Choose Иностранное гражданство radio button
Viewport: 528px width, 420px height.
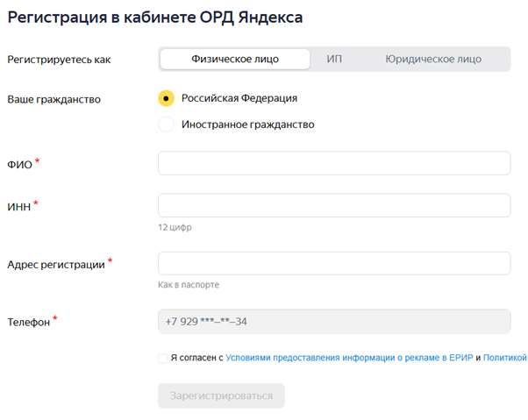(x=166, y=125)
